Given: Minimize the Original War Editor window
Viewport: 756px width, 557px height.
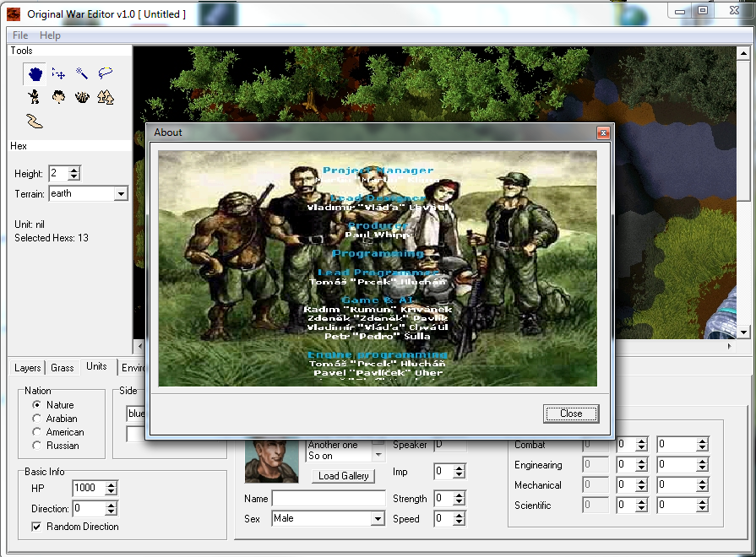Looking at the screenshot, I should (680, 11).
